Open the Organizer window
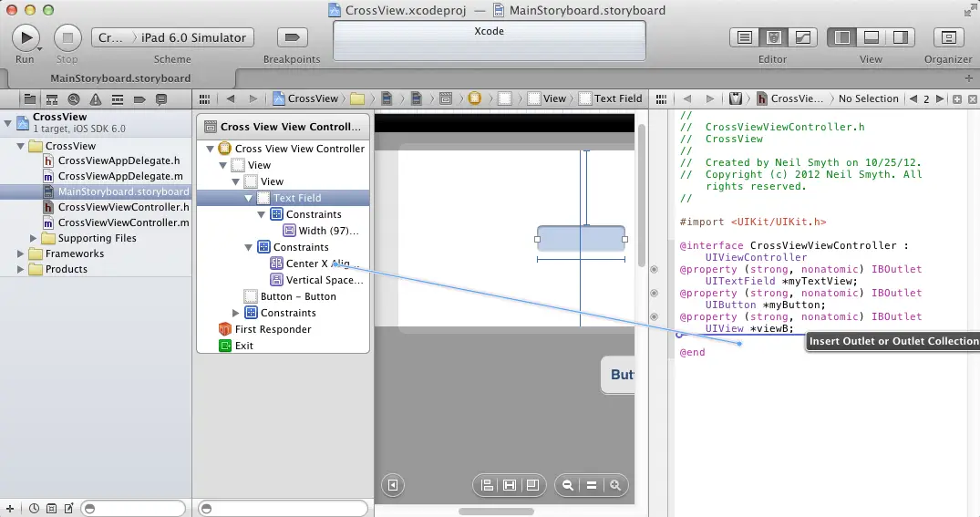 point(948,37)
